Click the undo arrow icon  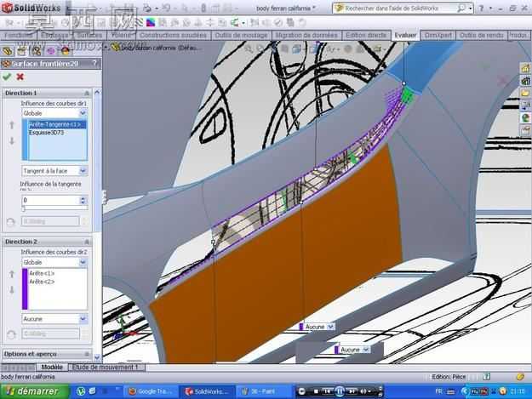coord(167,9)
